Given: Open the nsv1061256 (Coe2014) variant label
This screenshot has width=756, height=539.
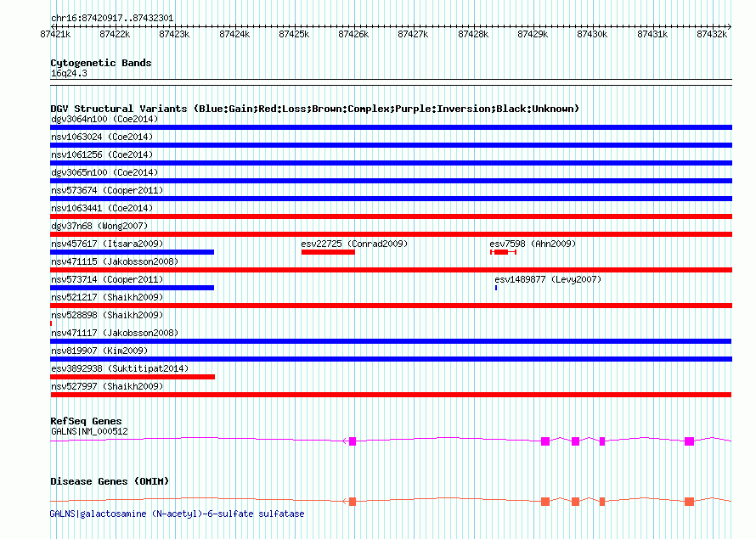Looking at the screenshot, I should 102,154.
